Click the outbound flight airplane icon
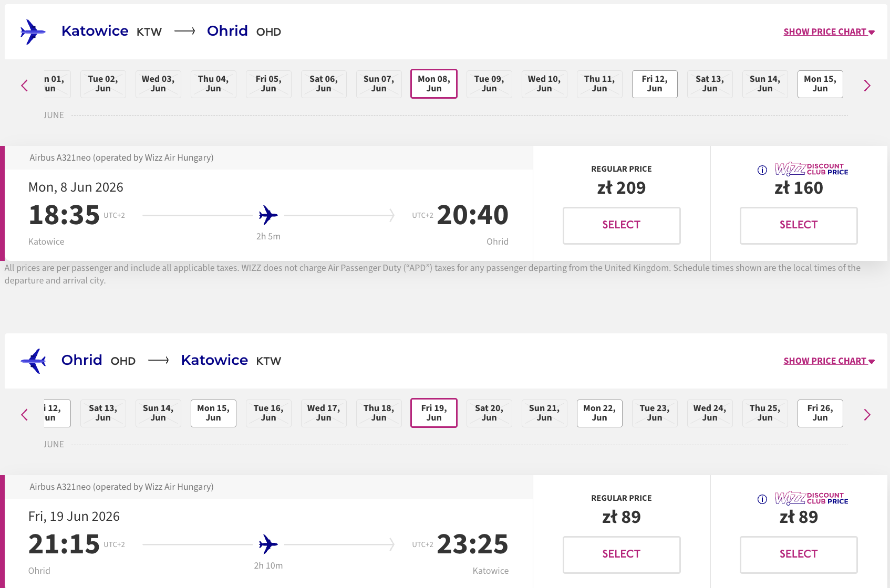Image resolution: width=890 pixels, height=588 pixels. pyautogui.click(x=33, y=32)
